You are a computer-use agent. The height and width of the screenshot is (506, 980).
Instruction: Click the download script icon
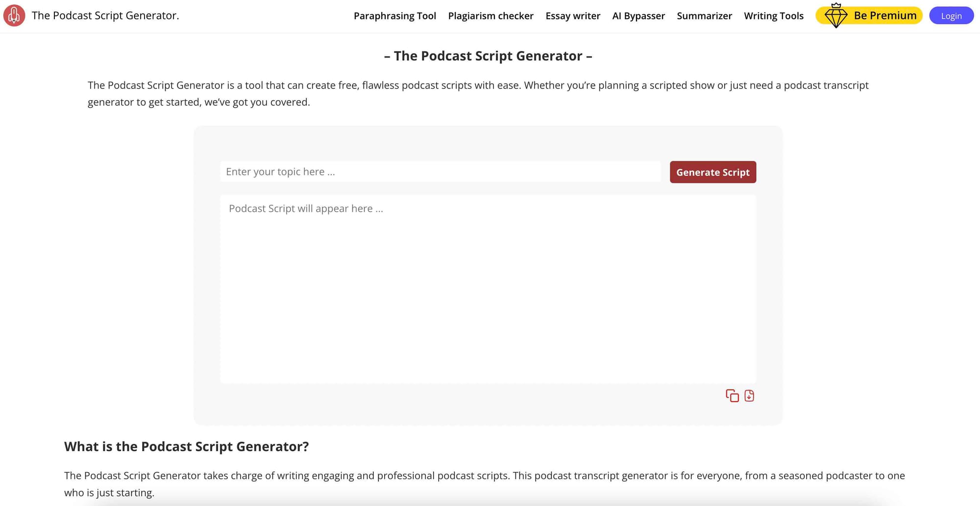click(x=749, y=396)
